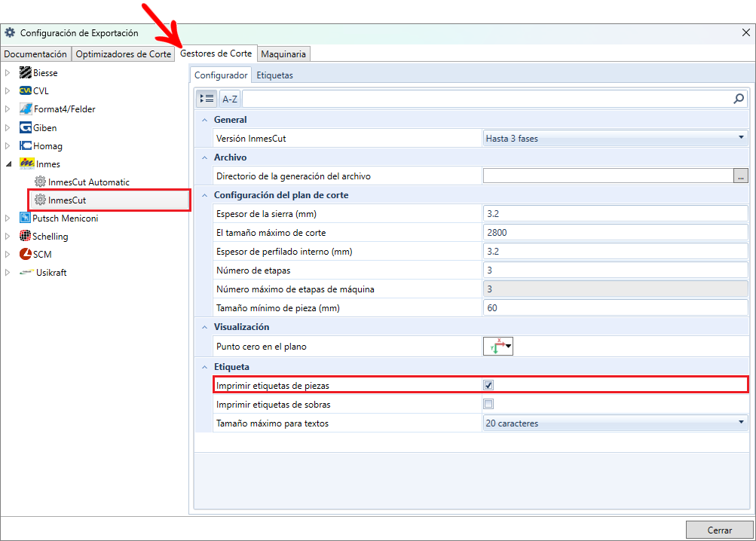The image size is (756, 541).
Task: Switch to Optimizadores de Corte tab
Action: tap(124, 54)
